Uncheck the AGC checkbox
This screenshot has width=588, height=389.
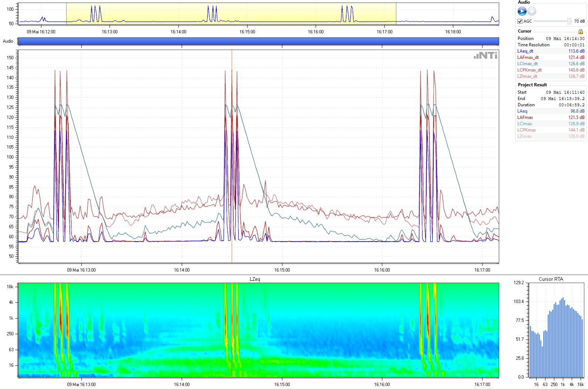[x=520, y=21]
